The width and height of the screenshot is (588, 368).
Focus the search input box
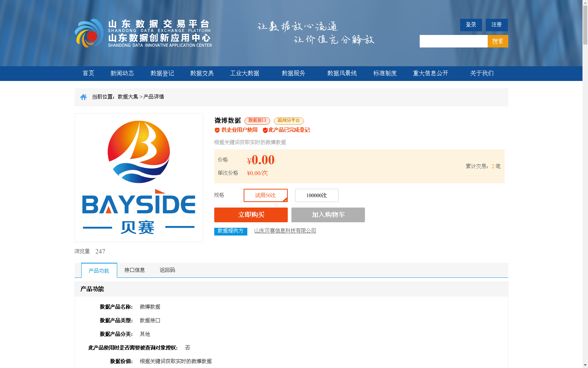pos(453,41)
